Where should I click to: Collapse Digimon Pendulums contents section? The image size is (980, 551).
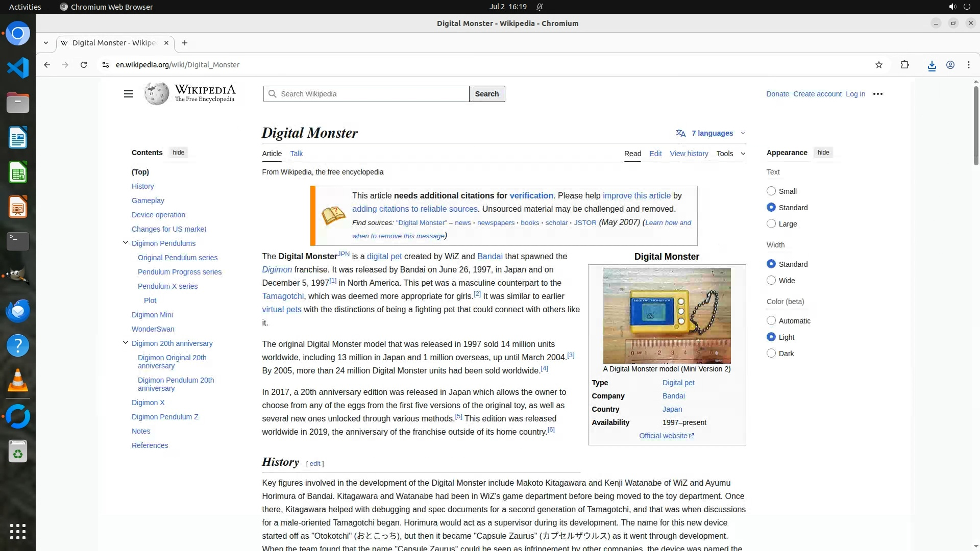[x=126, y=243]
